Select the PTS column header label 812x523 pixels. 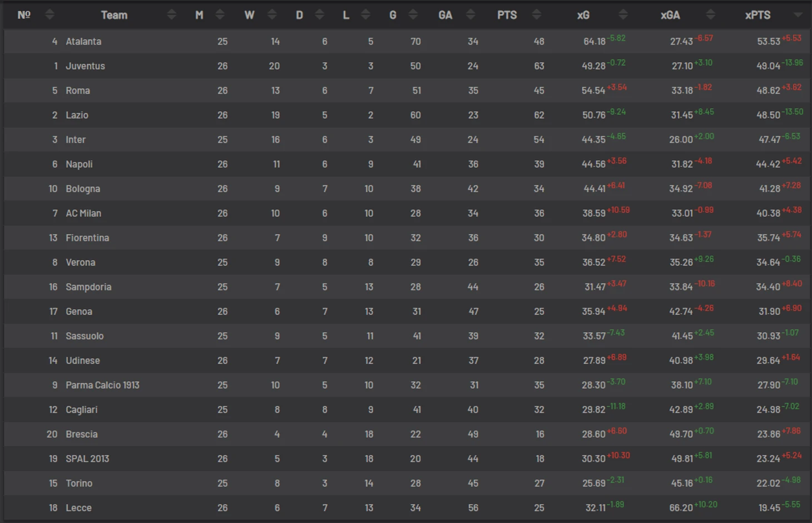pyautogui.click(x=507, y=15)
